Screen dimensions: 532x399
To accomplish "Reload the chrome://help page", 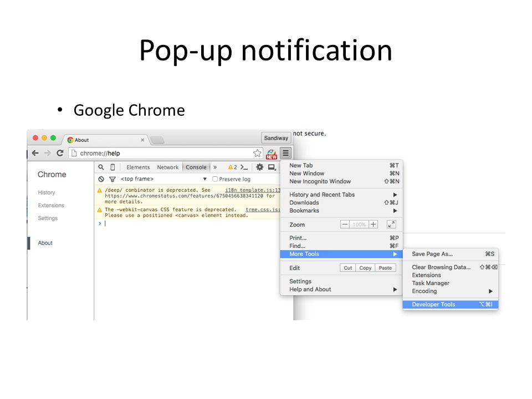I will pyautogui.click(x=60, y=153).
